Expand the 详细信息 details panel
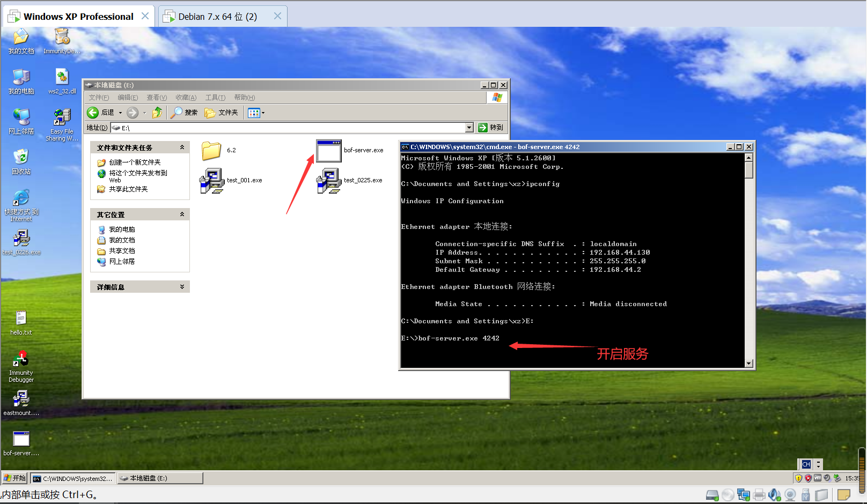 [x=182, y=286]
